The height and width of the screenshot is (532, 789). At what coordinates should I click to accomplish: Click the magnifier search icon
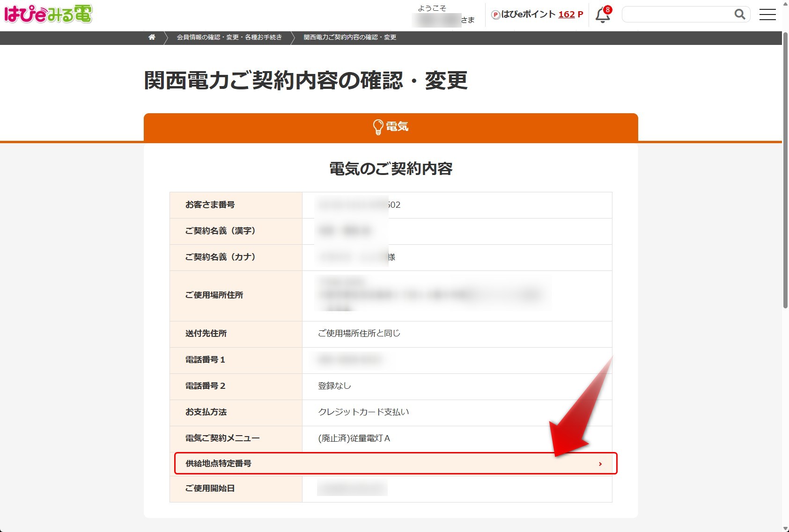click(739, 15)
